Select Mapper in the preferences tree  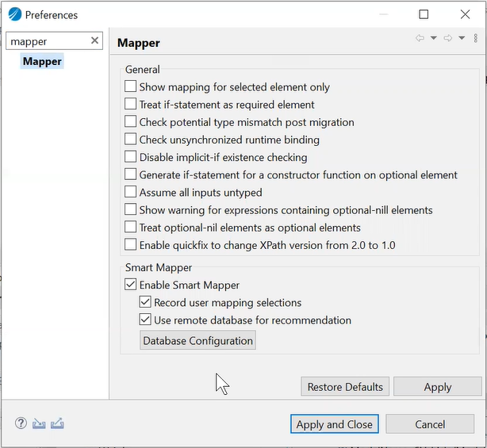(x=42, y=62)
